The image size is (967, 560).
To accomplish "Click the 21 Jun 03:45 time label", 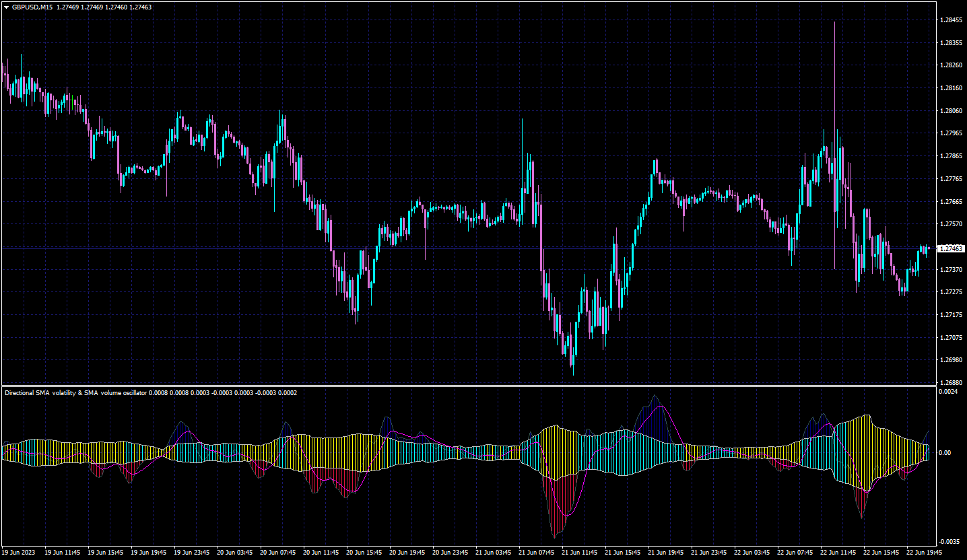I will click(x=494, y=552).
